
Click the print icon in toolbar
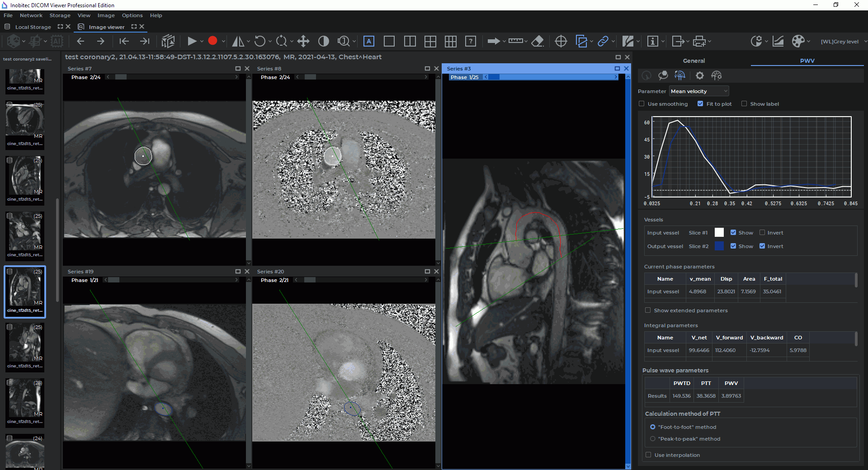pos(699,41)
